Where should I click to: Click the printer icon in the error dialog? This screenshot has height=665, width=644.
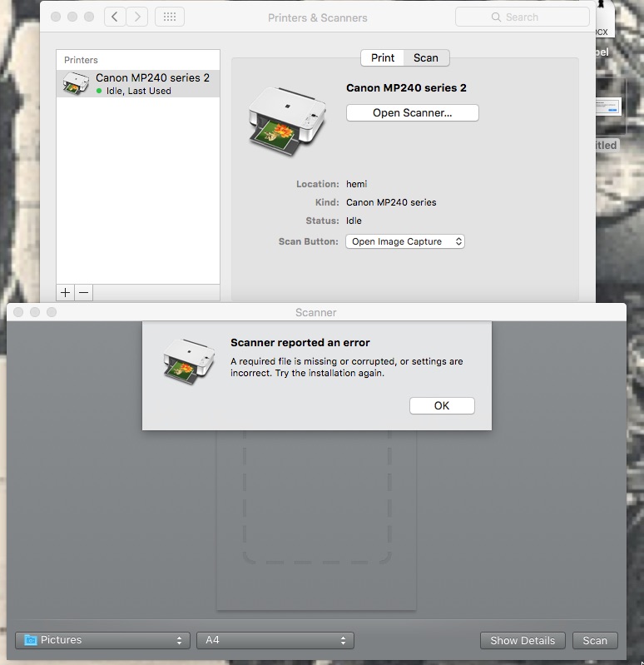[x=189, y=362]
